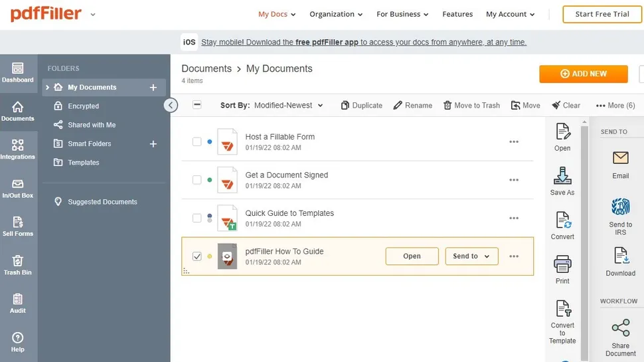Open the Quick Guide to Templates thumbnail
This screenshot has height=362, width=644.
228,218
